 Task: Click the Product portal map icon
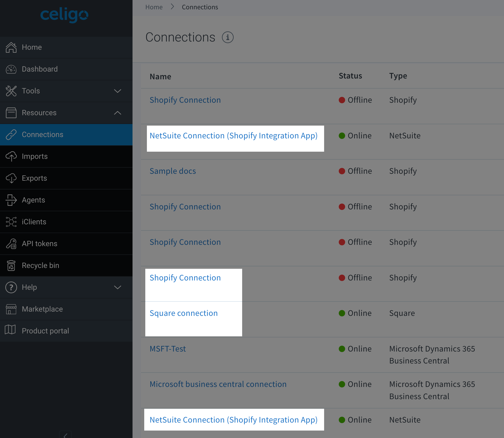coord(10,329)
